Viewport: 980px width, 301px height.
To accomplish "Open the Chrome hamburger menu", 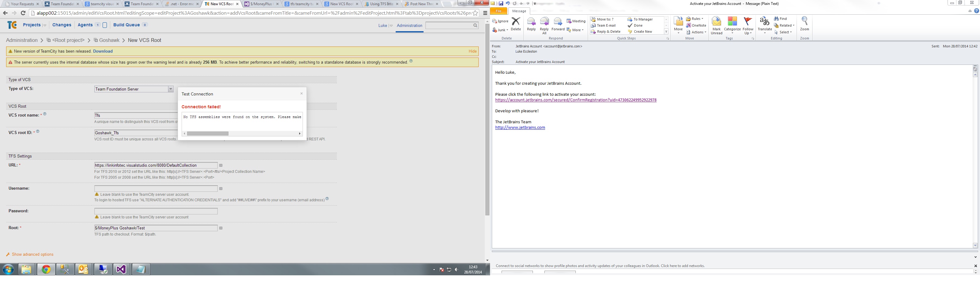I will (x=485, y=13).
